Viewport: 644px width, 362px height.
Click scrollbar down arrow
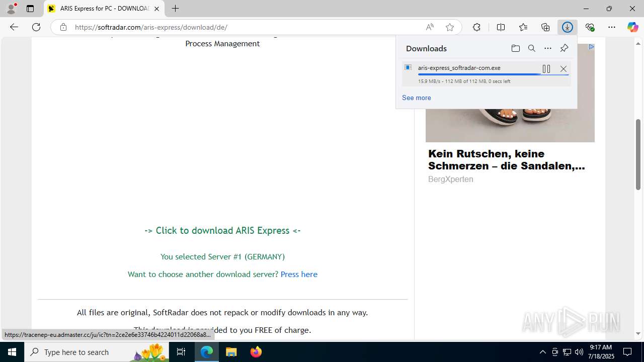pyautogui.click(x=638, y=334)
